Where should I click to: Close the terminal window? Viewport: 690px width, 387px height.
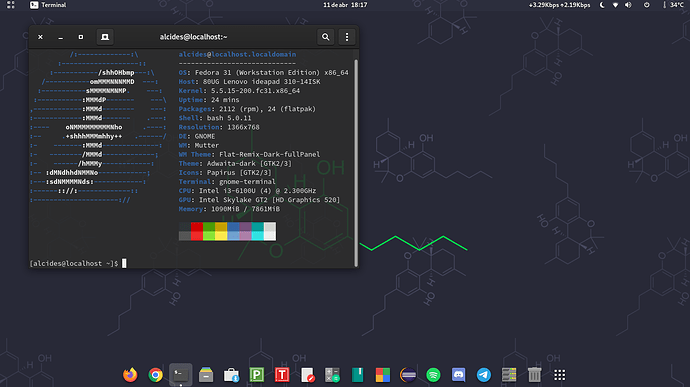coord(40,37)
